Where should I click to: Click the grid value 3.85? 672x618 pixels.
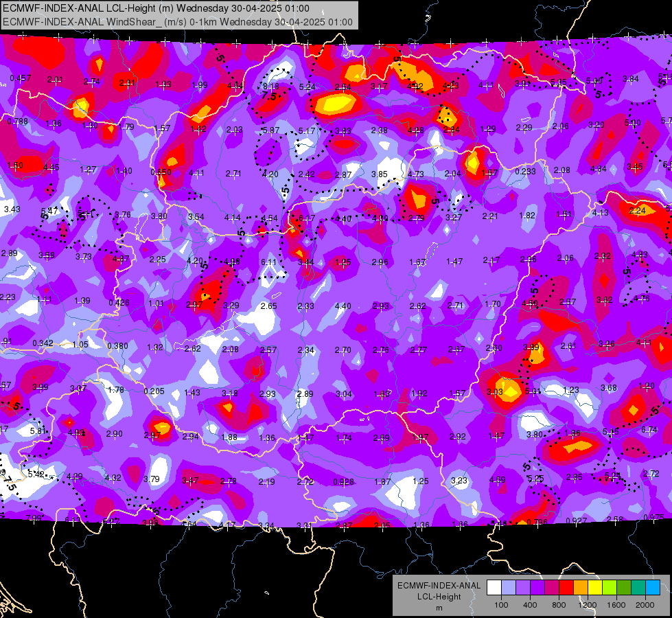coord(380,174)
